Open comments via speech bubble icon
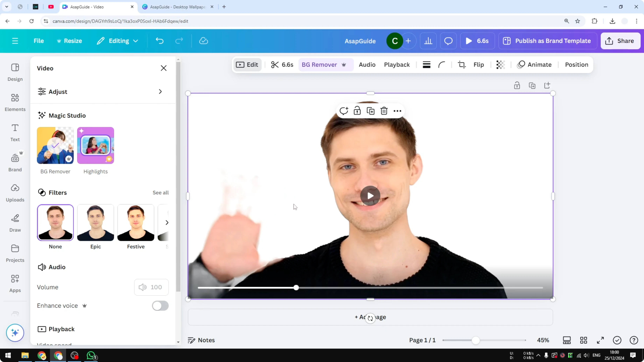Viewport: 644px width, 362px height. coord(448,41)
